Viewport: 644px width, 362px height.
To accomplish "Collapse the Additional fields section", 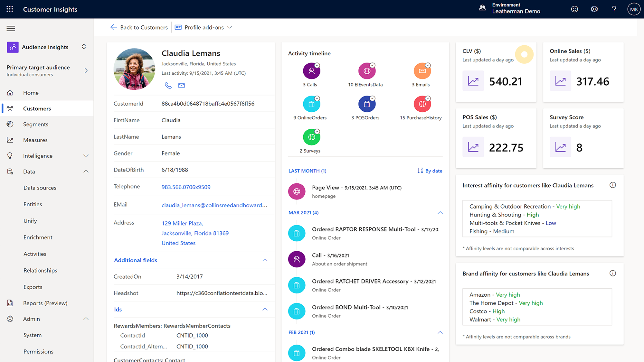I will point(265,260).
